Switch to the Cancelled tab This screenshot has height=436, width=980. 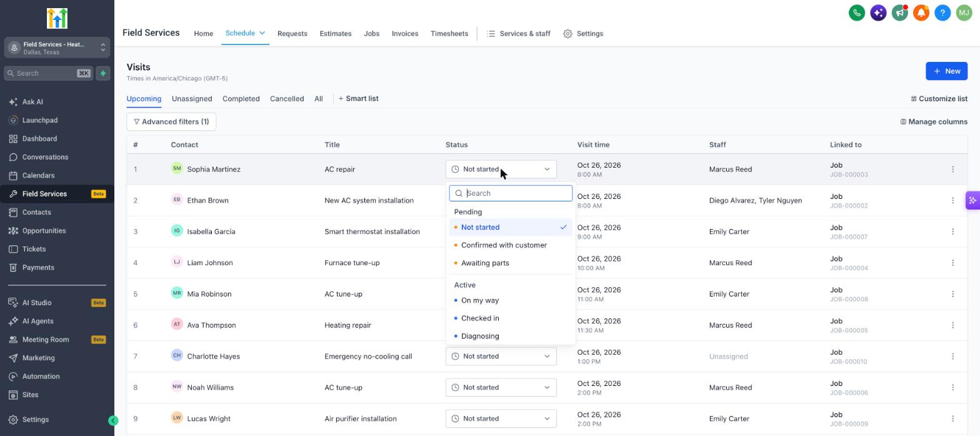click(287, 99)
